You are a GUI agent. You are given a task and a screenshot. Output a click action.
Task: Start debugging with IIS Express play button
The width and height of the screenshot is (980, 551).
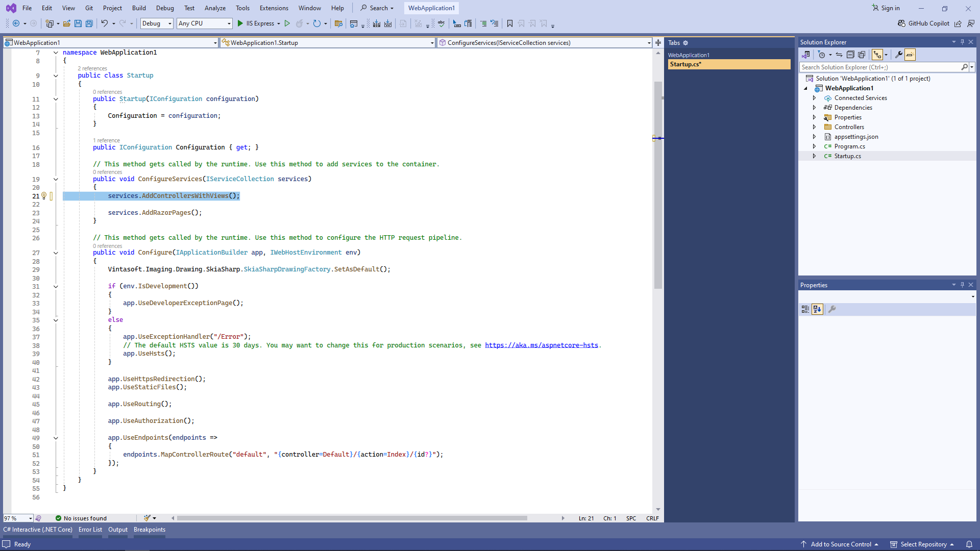(x=240, y=23)
